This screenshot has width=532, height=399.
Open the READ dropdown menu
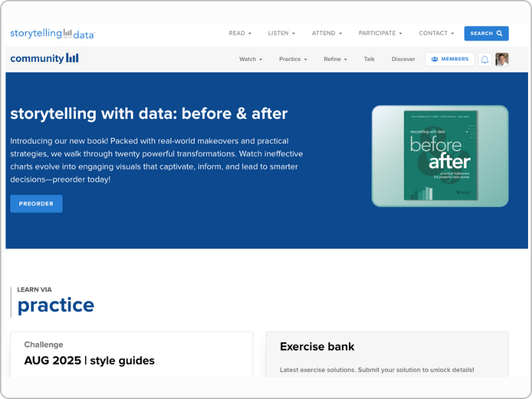(x=240, y=33)
